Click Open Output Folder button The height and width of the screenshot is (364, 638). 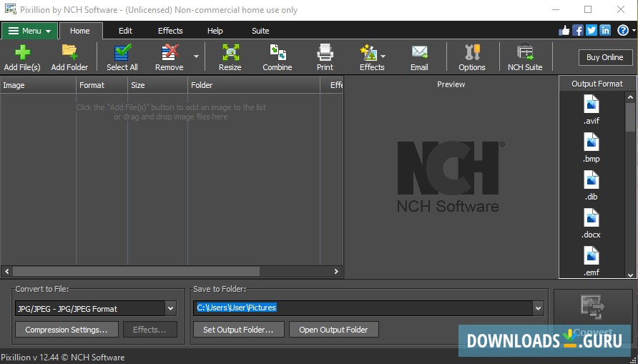[x=333, y=330]
